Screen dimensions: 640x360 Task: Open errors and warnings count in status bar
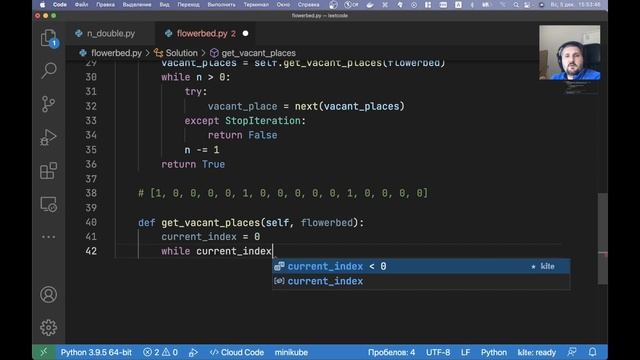tap(160, 352)
